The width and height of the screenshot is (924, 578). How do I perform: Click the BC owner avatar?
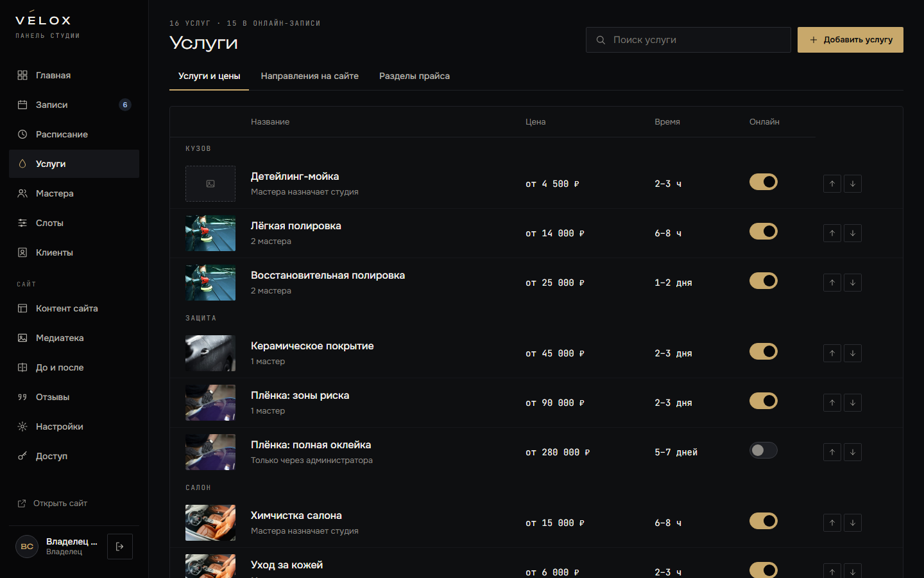pyautogui.click(x=27, y=547)
